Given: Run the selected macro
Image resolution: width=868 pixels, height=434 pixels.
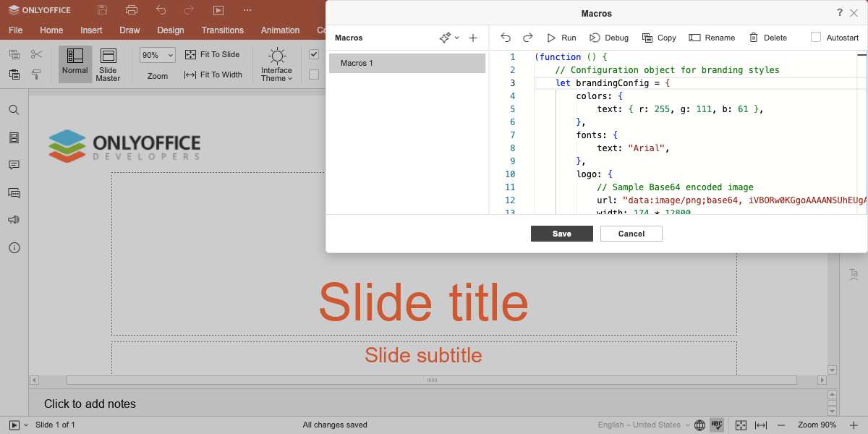Looking at the screenshot, I should tap(561, 38).
